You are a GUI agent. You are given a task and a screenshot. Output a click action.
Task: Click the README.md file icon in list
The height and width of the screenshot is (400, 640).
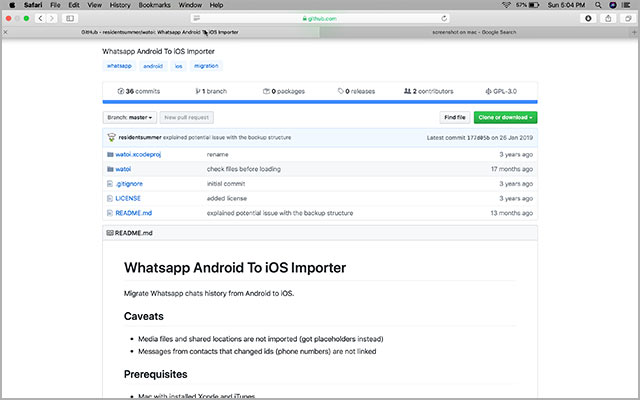(108, 213)
